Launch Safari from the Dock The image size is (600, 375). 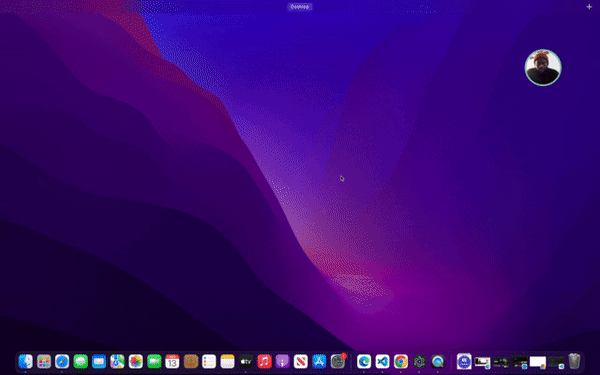[62, 361]
